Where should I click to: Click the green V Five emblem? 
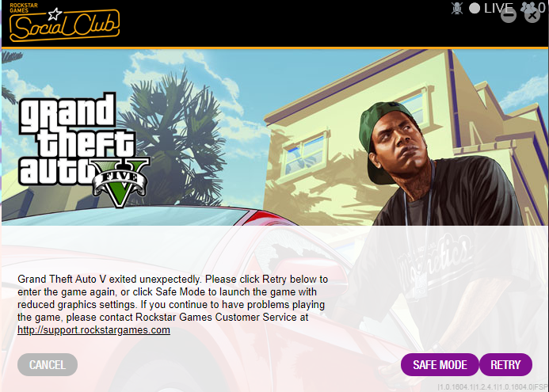[120, 181]
